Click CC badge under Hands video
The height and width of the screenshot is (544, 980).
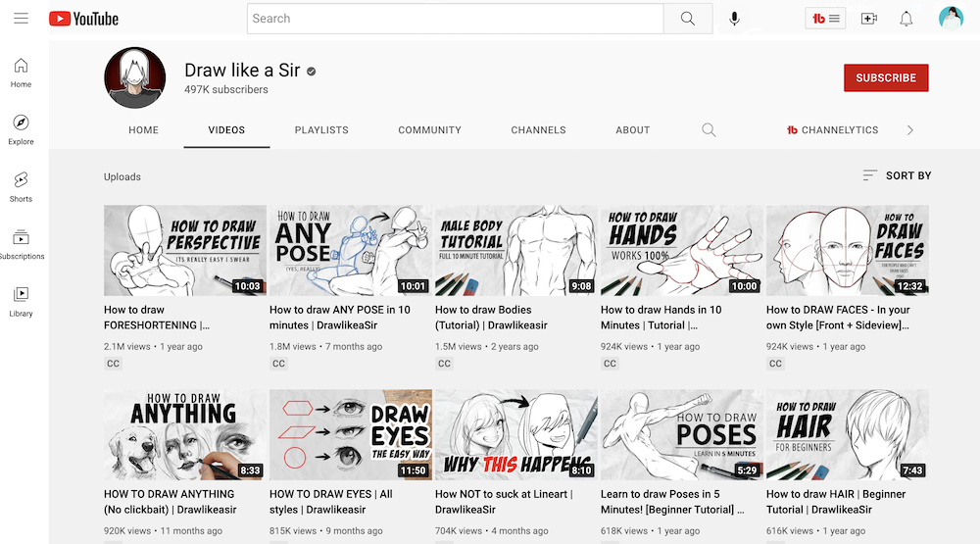click(610, 364)
